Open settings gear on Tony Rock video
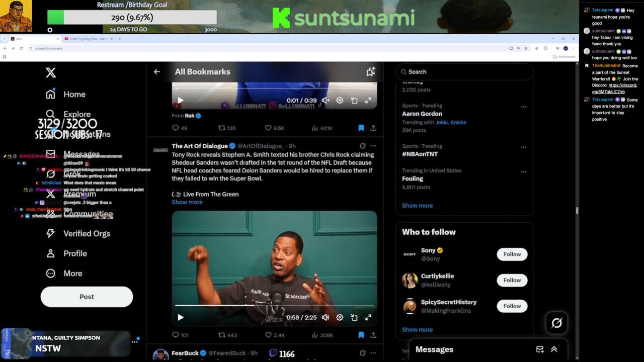The width and height of the screenshot is (644, 362). 340,317
